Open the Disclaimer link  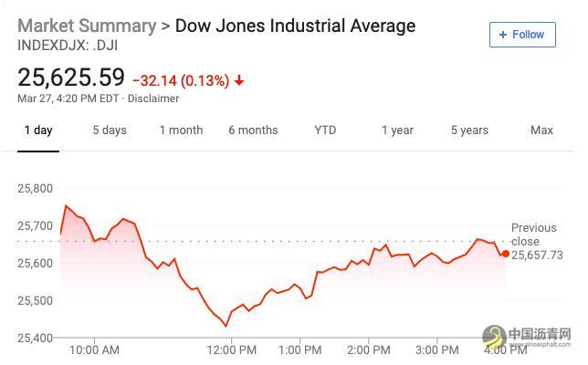click(x=153, y=99)
